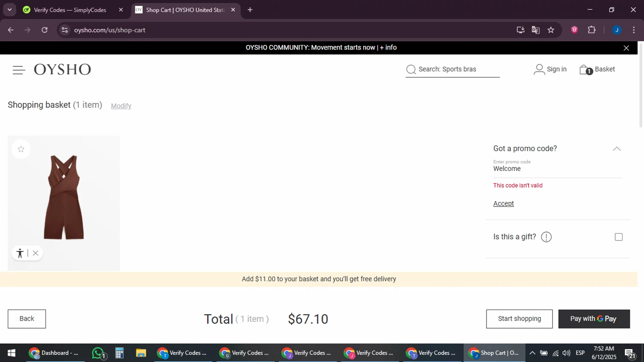Go back in browser history
644x362 pixels.
(11, 30)
